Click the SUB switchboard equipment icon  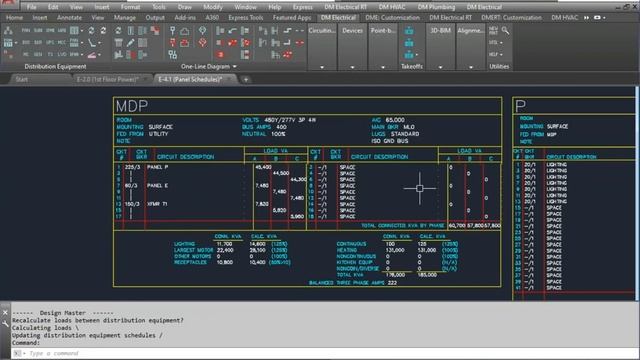click(x=38, y=31)
